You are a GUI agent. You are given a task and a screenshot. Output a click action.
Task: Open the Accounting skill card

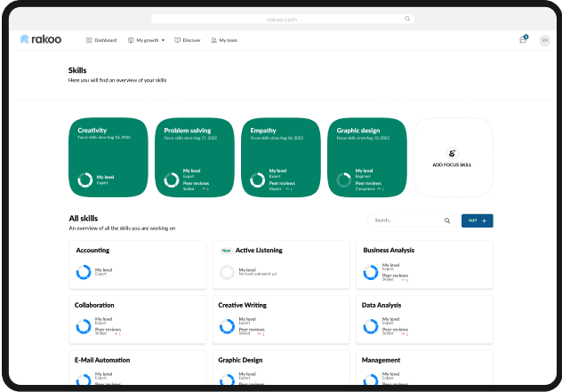click(138, 265)
